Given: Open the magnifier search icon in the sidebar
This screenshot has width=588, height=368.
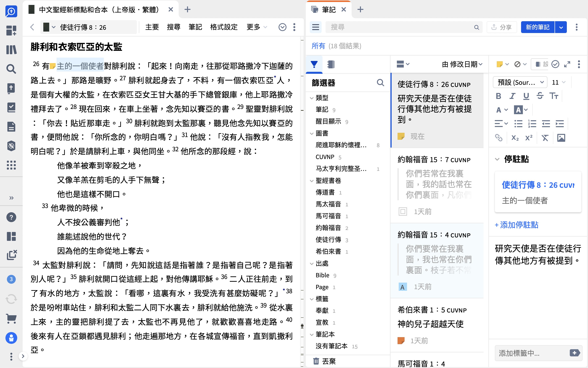Looking at the screenshot, I should tap(11, 69).
